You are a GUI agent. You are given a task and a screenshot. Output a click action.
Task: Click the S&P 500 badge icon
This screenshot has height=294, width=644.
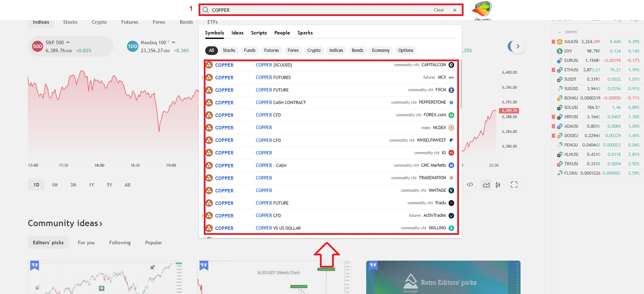coord(38,46)
